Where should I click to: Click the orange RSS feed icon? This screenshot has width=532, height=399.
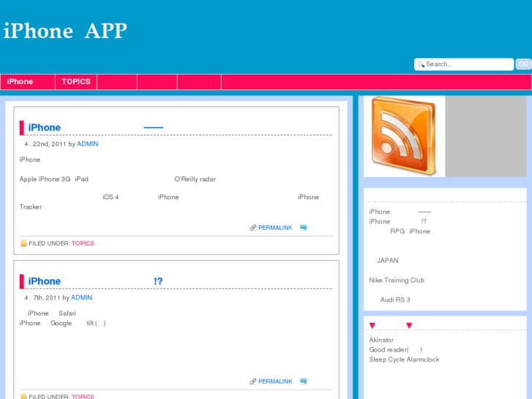403,136
